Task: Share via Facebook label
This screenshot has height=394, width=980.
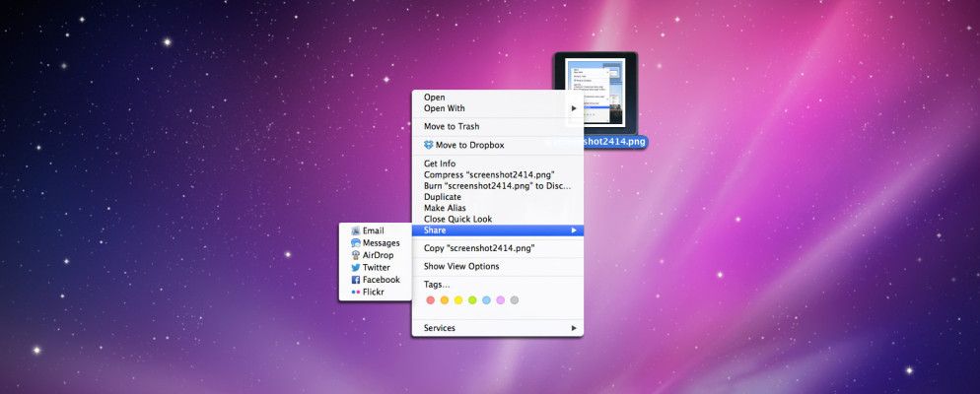Action: 382,280
